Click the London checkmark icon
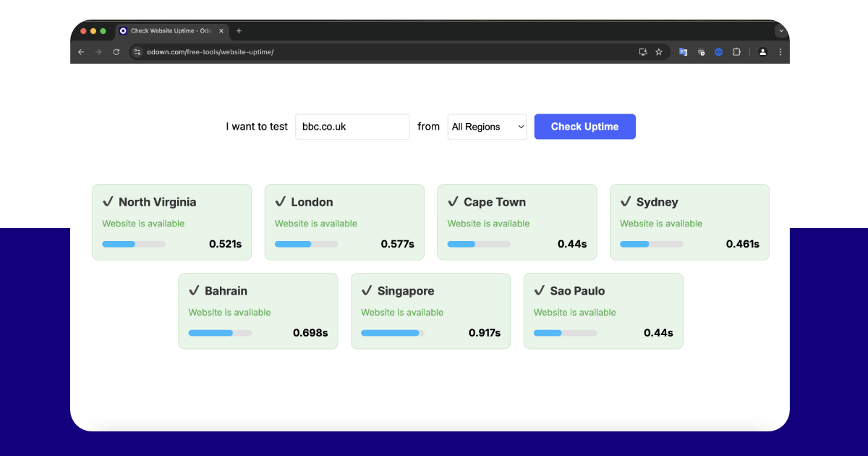Viewport: 868px width, 456px height. 281,201
